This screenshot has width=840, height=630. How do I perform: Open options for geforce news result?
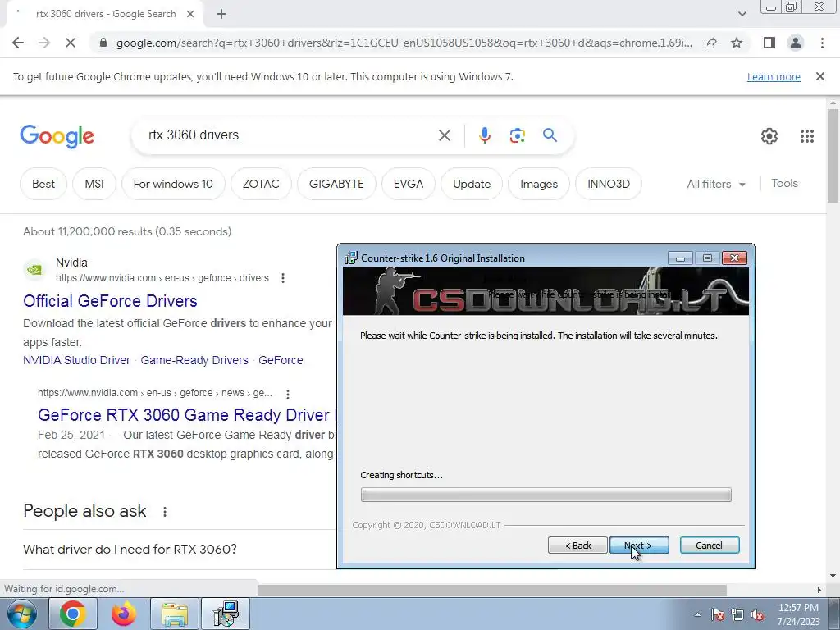click(x=288, y=395)
